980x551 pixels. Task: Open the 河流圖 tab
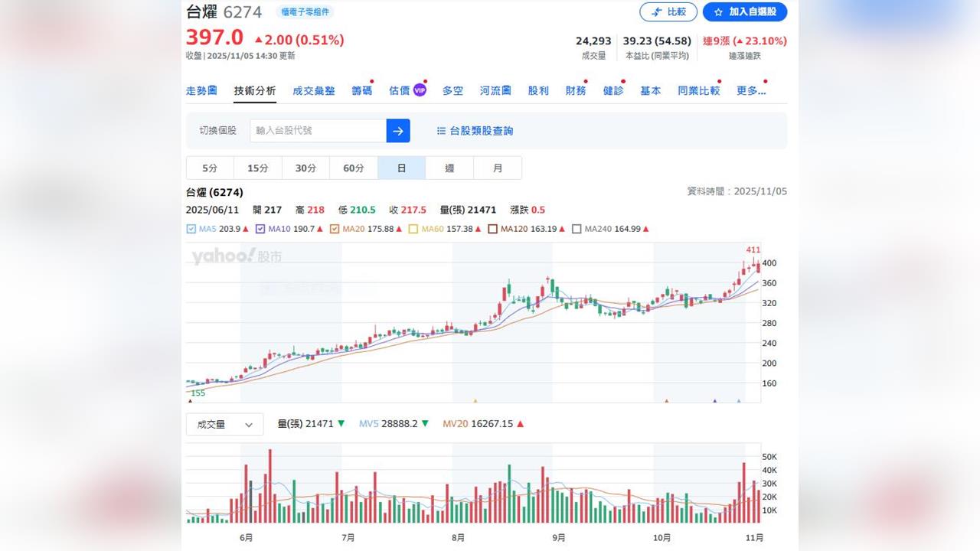[x=495, y=90]
